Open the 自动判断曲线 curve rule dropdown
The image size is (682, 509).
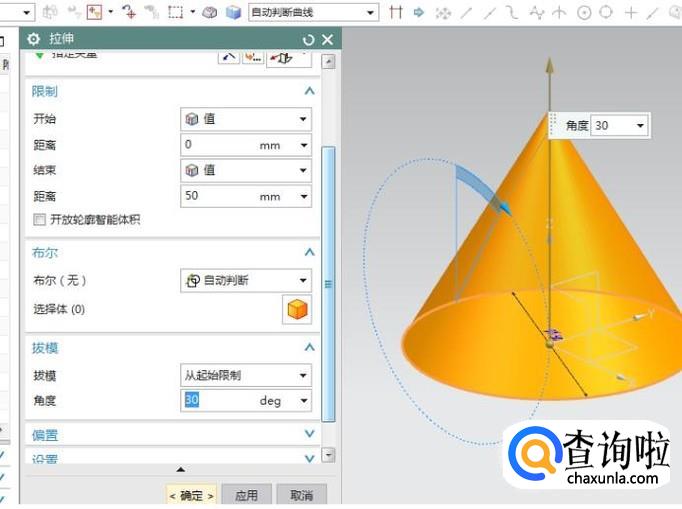pos(371,13)
